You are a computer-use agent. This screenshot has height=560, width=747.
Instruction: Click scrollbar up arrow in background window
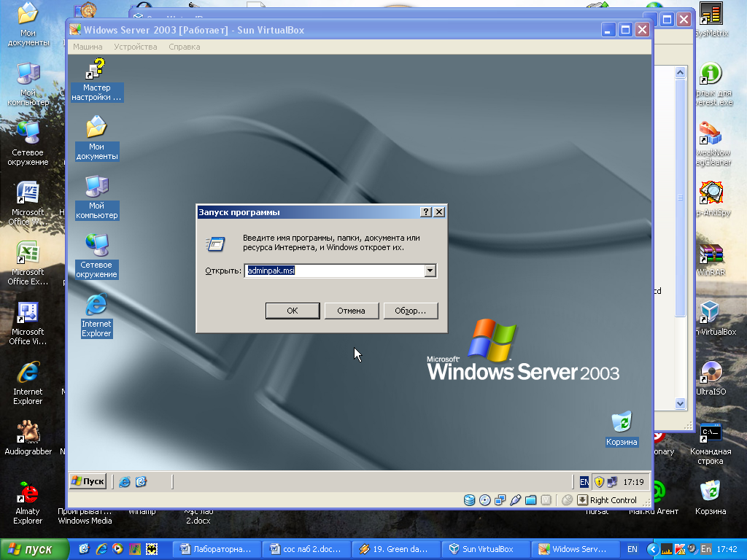pyautogui.click(x=680, y=72)
